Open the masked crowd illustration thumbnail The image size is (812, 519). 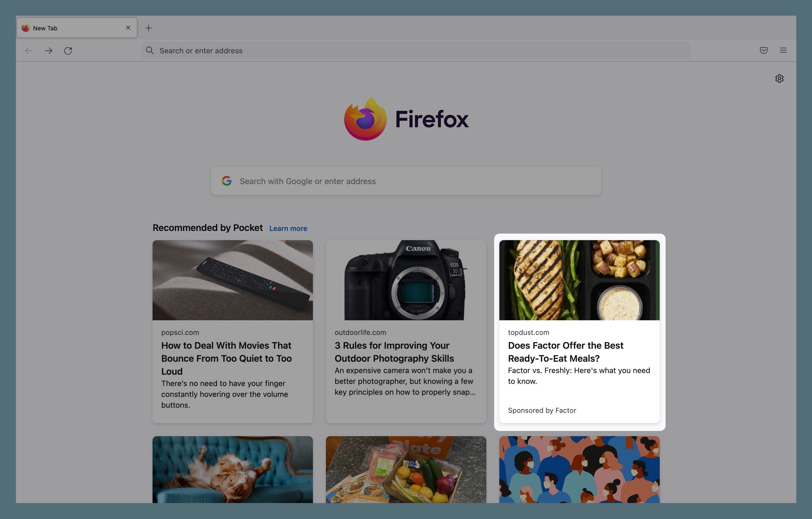579,469
